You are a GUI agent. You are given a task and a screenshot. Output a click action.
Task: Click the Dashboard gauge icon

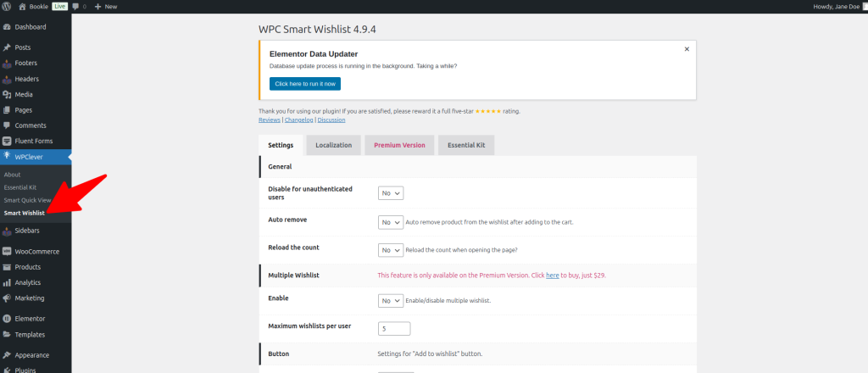[7, 27]
